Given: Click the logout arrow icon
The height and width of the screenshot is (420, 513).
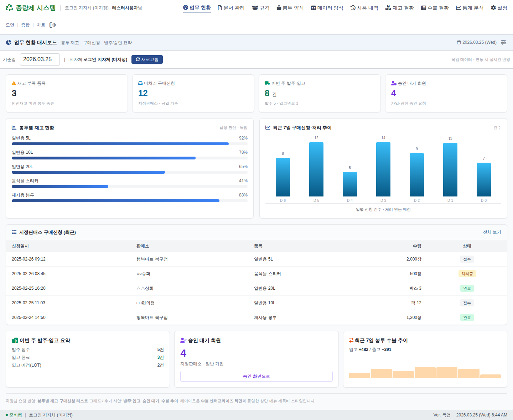Looking at the screenshot, I should coord(53,25).
